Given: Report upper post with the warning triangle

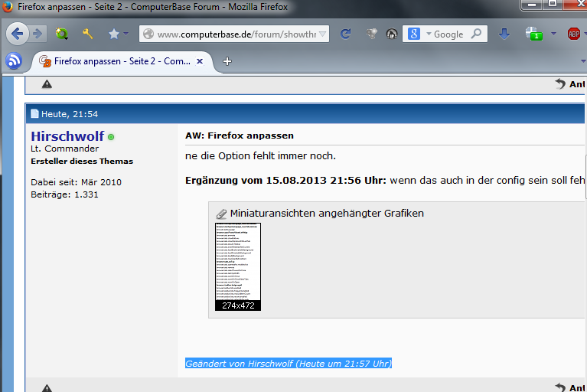Looking at the screenshot, I should (x=47, y=84).
